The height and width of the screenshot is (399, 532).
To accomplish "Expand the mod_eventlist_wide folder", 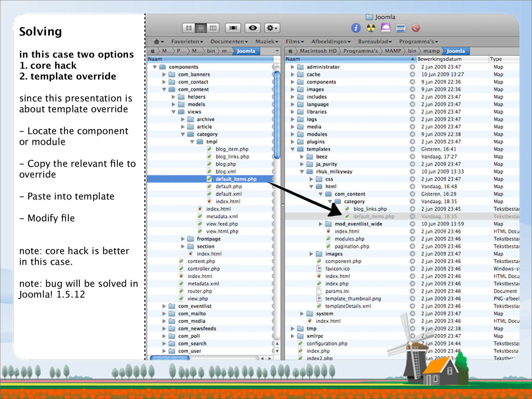I will [320, 224].
